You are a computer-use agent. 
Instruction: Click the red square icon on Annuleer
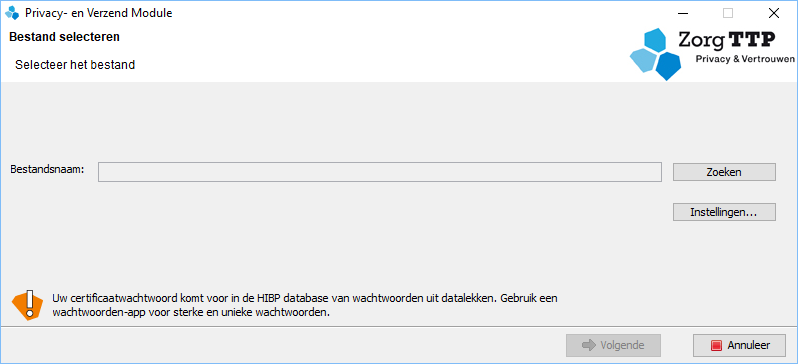click(717, 346)
